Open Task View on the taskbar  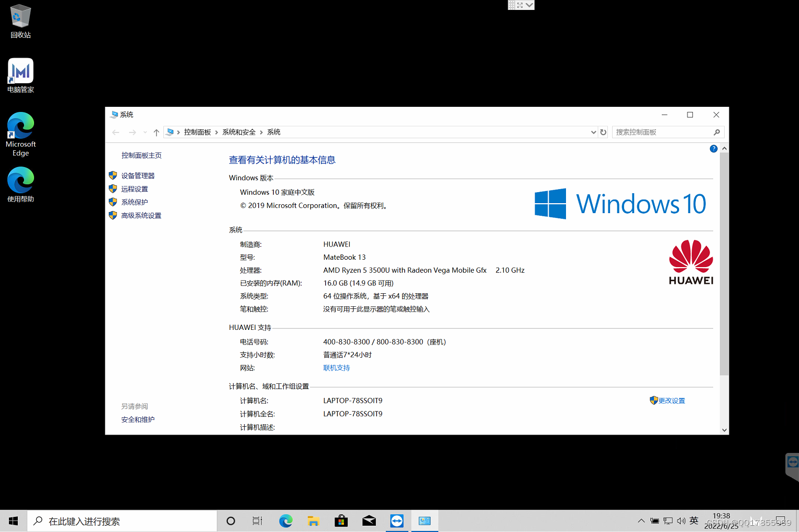[x=258, y=521]
